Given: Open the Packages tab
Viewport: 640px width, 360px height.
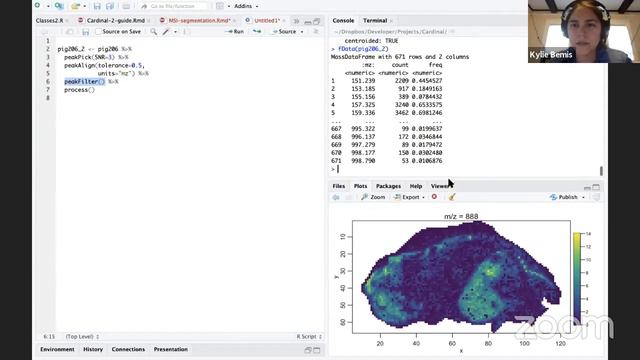Looking at the screenshot, I should click(388, 186).
